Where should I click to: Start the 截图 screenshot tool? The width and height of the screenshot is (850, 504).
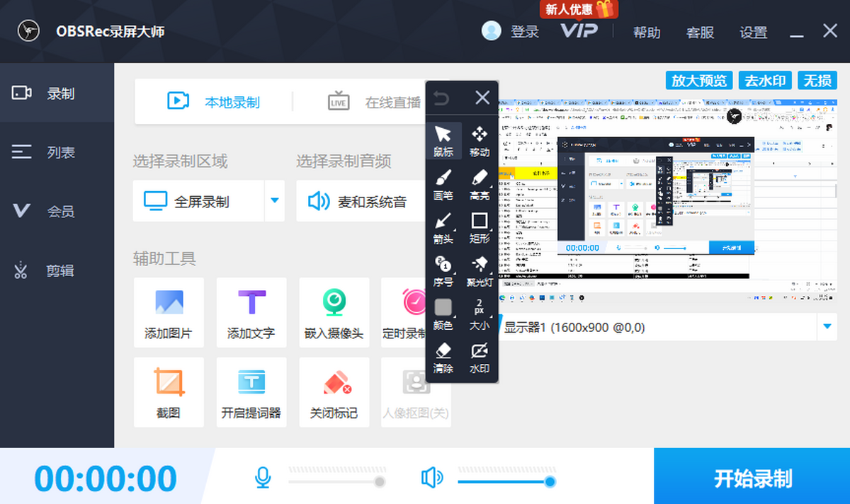point(169,391)
